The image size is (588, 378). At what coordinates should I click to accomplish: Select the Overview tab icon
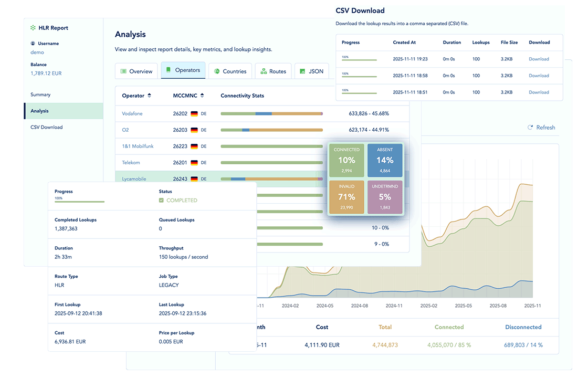pos(124,70)
